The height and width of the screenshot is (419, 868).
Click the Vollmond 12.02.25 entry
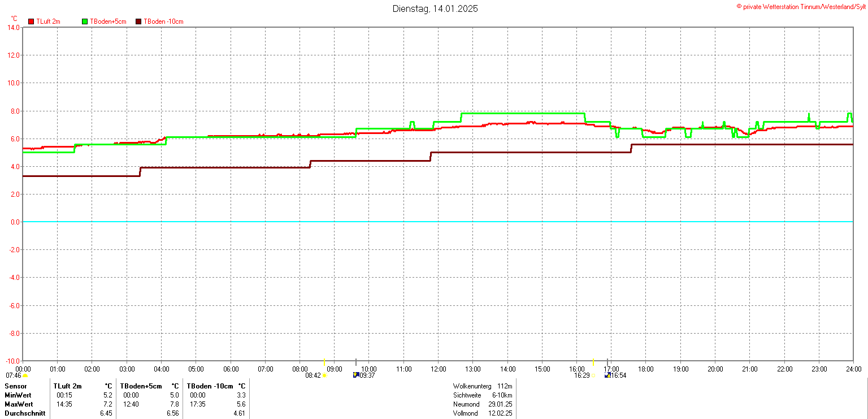(x=482, y=413)
